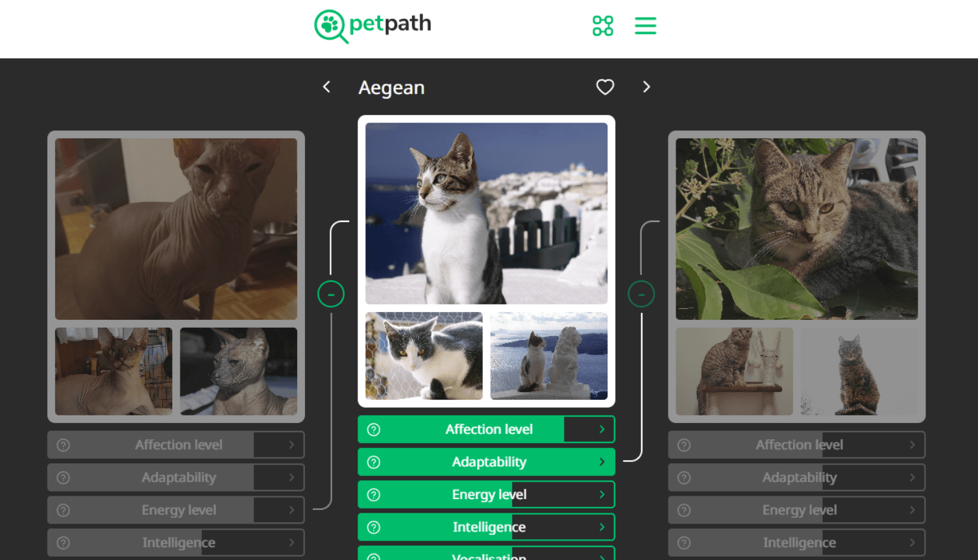Remove the left breed using the minus circle

click(x=331, y=293)
